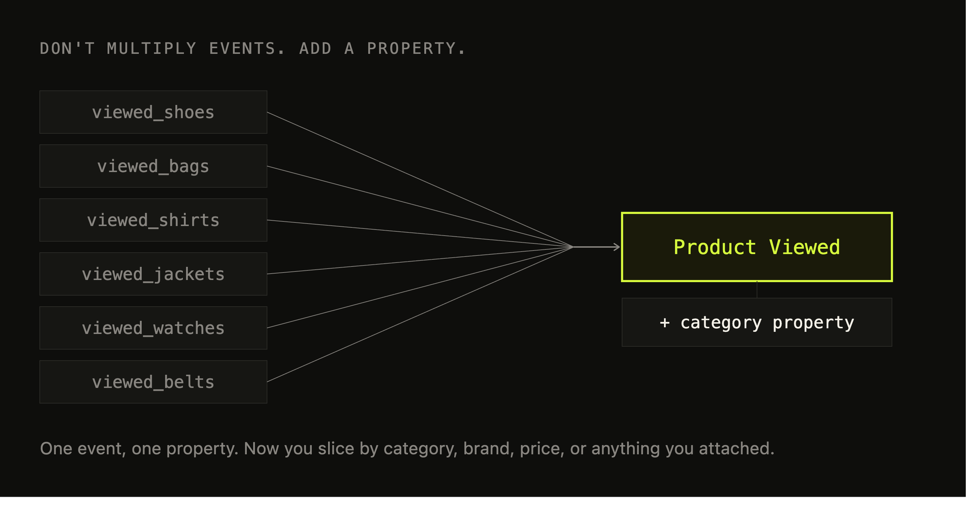Select the viewed_belts event box
The image size is (980, 511).
pyautogui.click(x=153, y=382)
